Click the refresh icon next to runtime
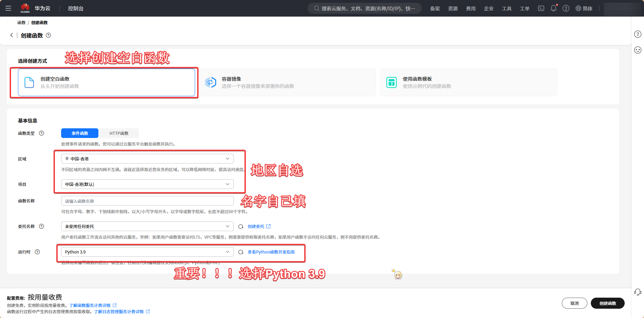 [x=241, y=252]
